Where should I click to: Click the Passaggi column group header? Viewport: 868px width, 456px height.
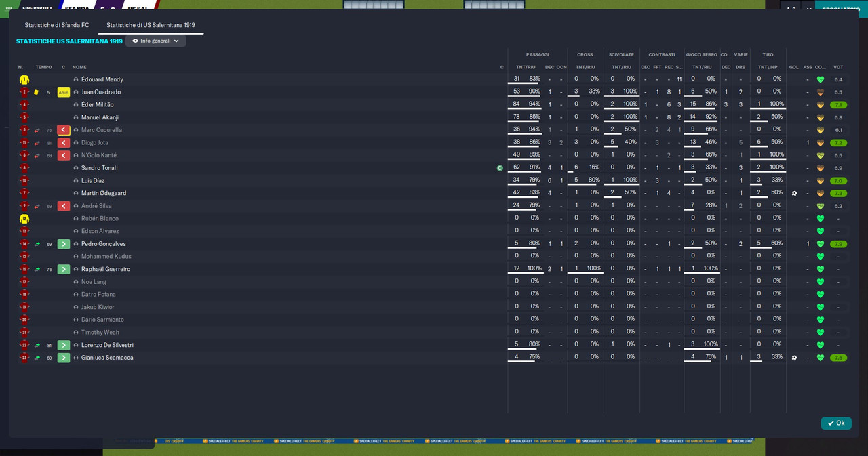click(x=538, y=54)
